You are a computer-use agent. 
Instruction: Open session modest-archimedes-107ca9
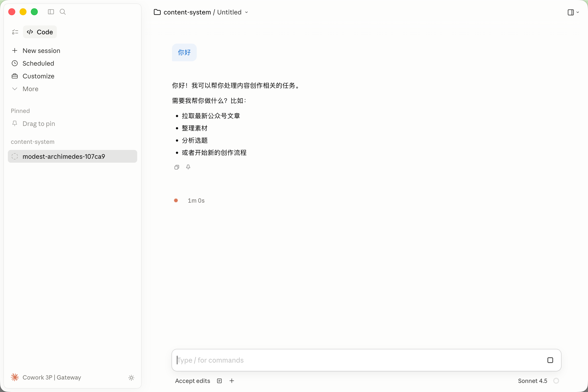pos(73,157)
